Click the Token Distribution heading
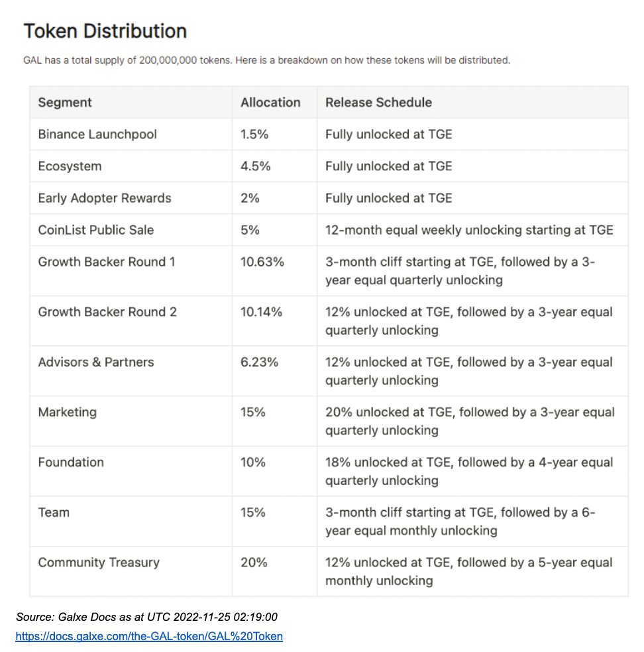This screenshot has height=652, width=644. point(105,31)
